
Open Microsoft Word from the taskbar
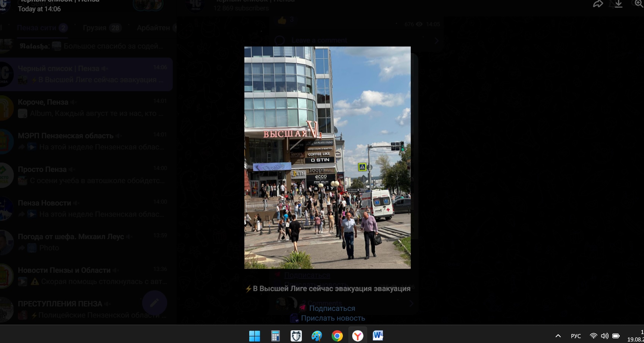click(x=378, y=336)
